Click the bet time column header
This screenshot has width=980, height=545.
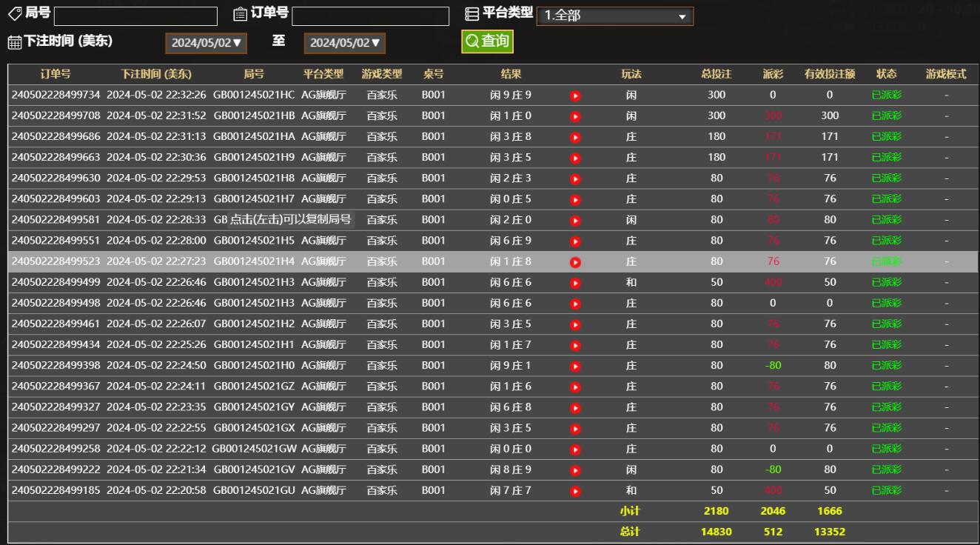[x=156, y=74]
